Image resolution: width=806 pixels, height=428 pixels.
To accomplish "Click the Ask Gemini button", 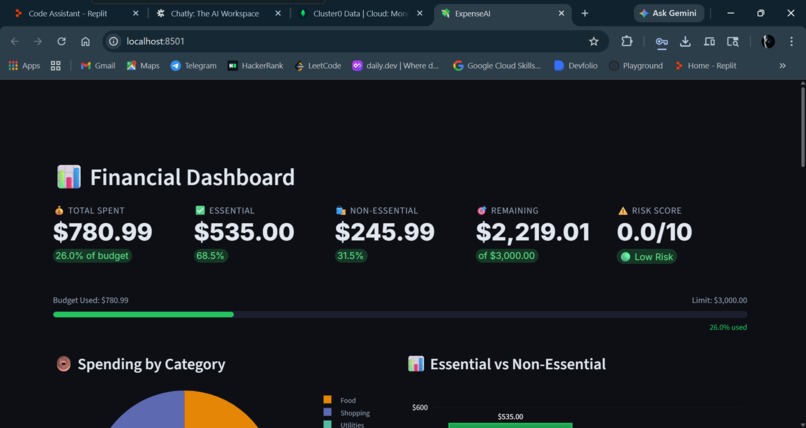I will pyautogui.click(x=668, y=13).
